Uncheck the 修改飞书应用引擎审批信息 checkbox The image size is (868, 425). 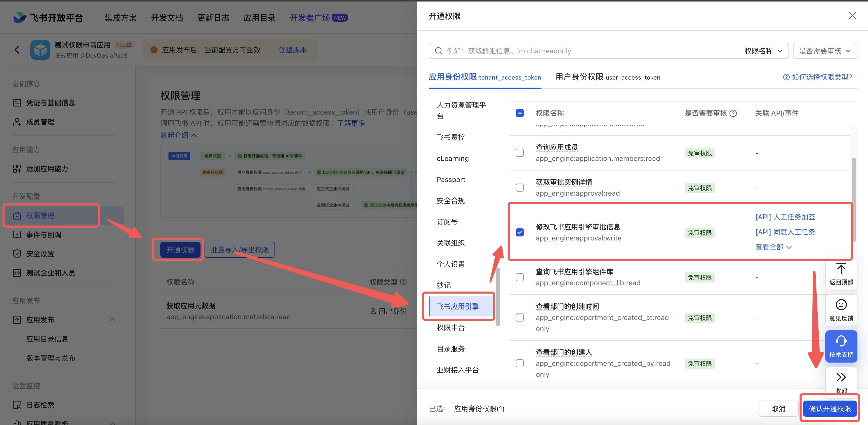click(520, 232)
